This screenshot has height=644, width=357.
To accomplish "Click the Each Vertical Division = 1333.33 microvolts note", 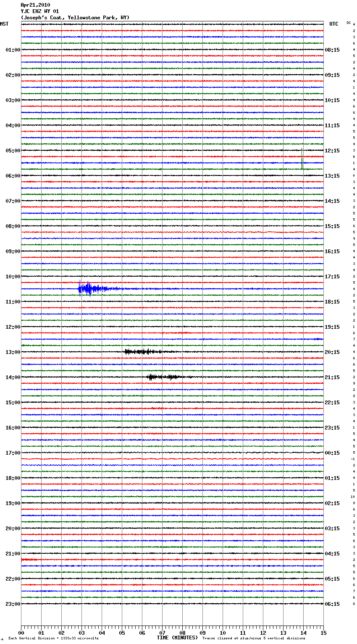I will (x=53, y=639).
